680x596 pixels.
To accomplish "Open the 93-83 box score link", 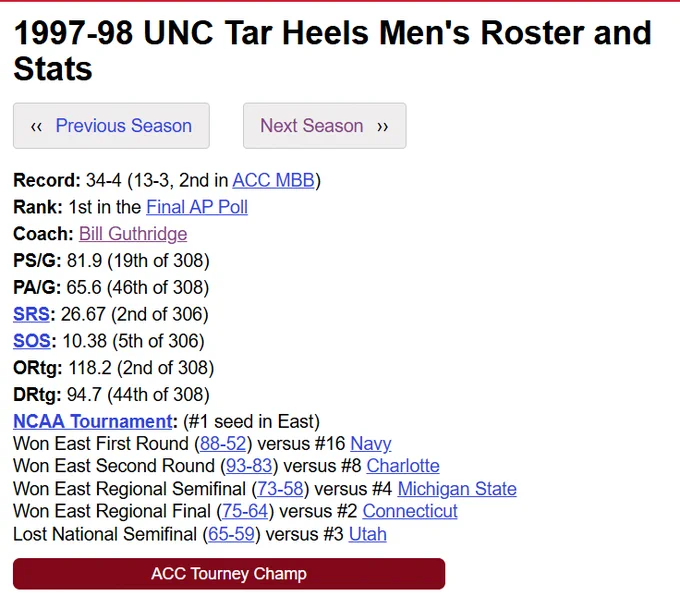I will click(249, 466).
